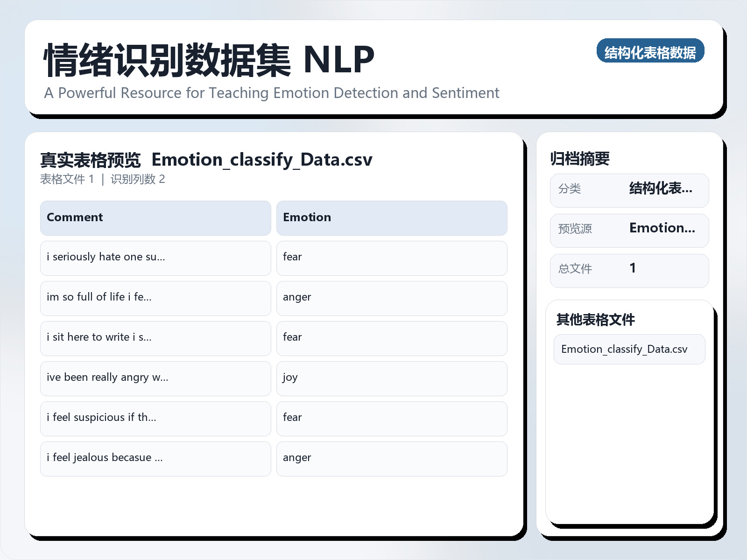This screenshot has width=747, height=560.
Task: Click the 真实表格预览 heading
Action: pyautogui.click(x=90, y=159)
